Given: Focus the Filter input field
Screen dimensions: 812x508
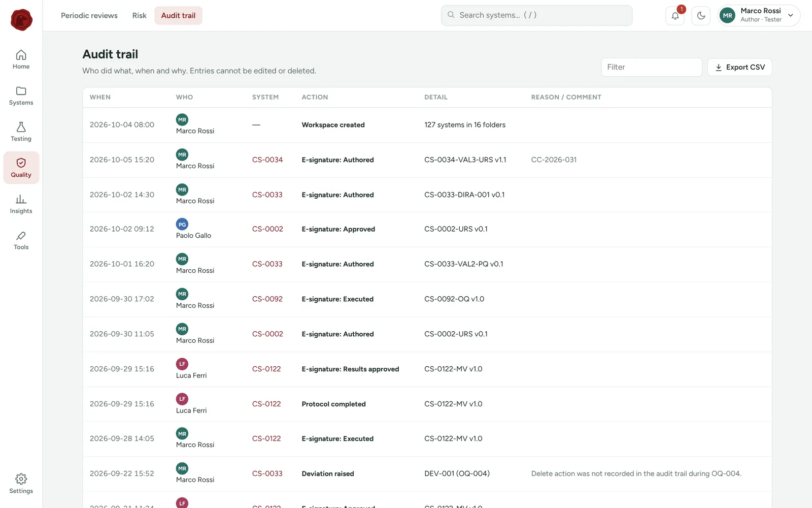Looking at the screenshot, I should (652, 67).
